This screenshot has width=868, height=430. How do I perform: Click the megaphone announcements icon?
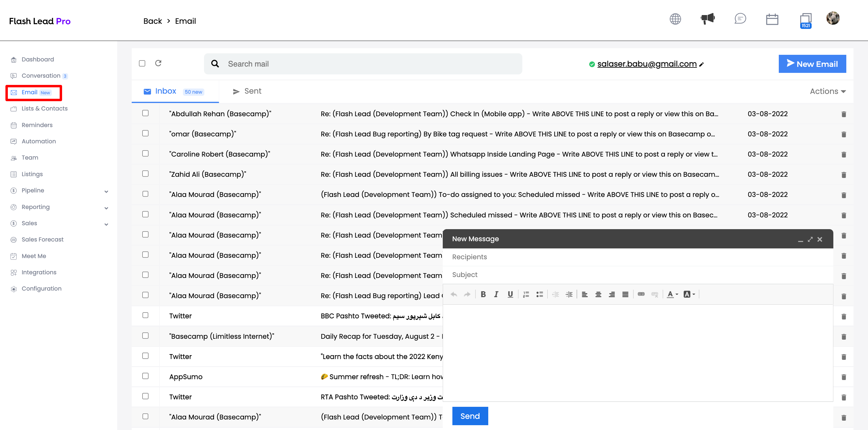(x=707, y=19)
